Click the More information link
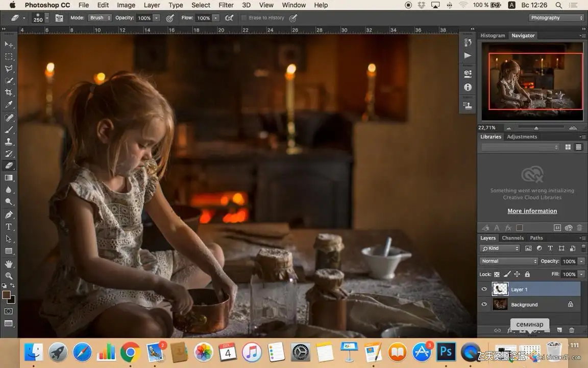Screen dimensions: 588x368 pos(532,211)
